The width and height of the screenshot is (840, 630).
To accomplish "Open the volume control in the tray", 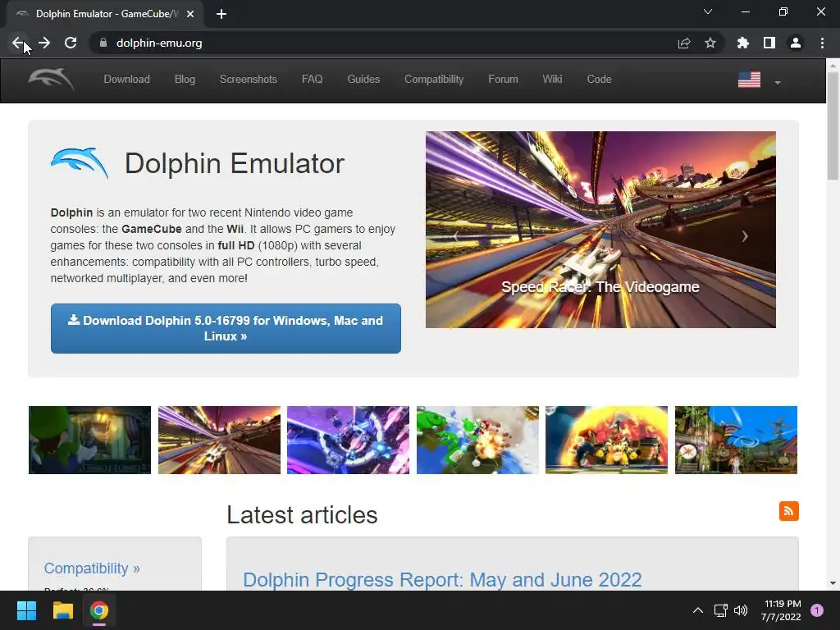I will coord(741,610).
